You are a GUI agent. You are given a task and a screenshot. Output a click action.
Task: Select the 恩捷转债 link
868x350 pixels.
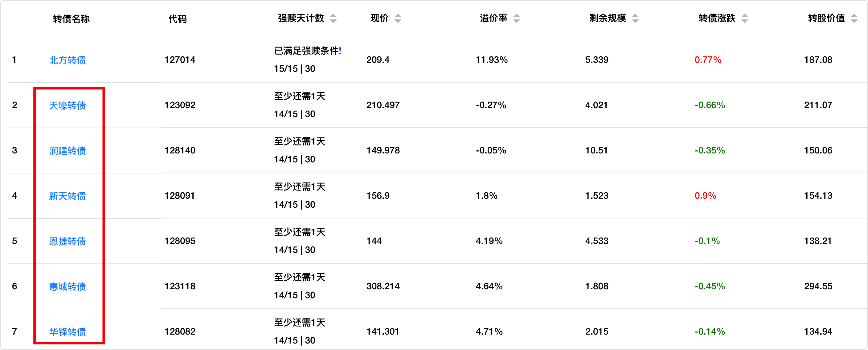point(68,241)
